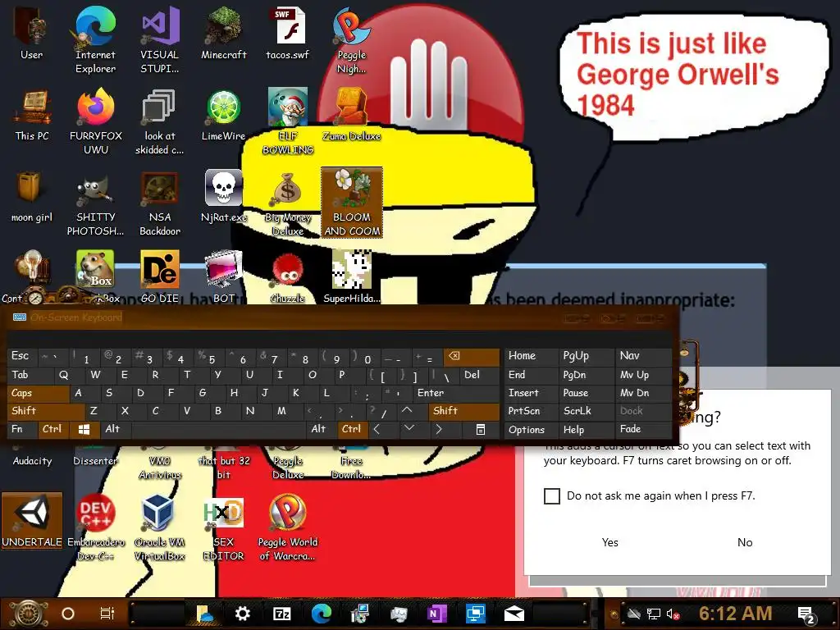Click the Peggle World of Warcraft icon
Viewport: 840px width, 630px height.
coord(288,527)
